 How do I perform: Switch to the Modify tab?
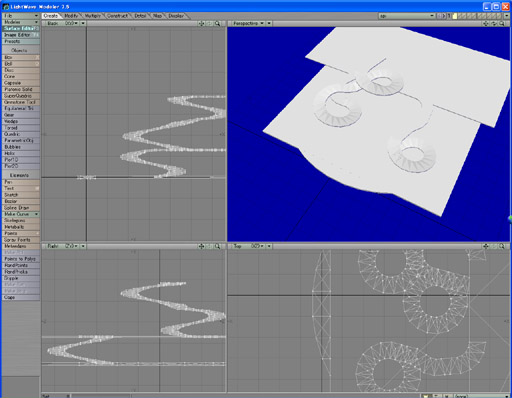pyautogui.click(x=71, y=16)
